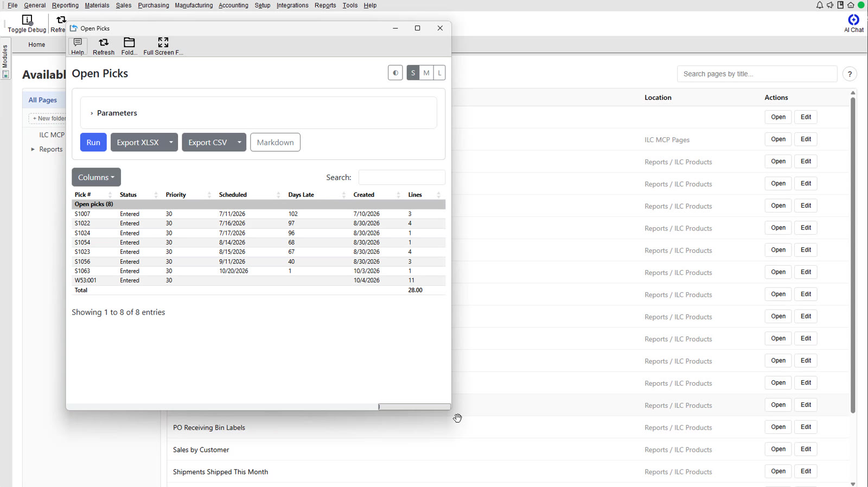Click the Export XLSX button
This screenshot has height=487, width=868.
click(x=138, y=142)
